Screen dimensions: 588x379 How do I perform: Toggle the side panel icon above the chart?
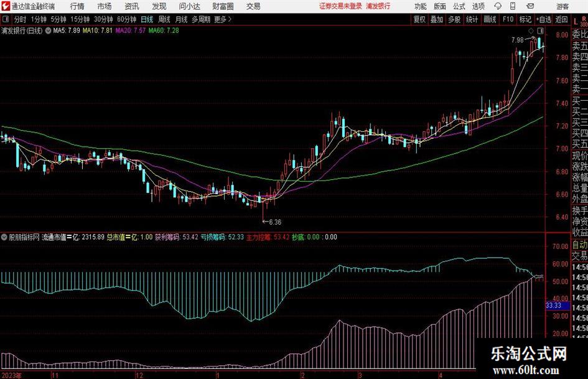tap(540, 30)
